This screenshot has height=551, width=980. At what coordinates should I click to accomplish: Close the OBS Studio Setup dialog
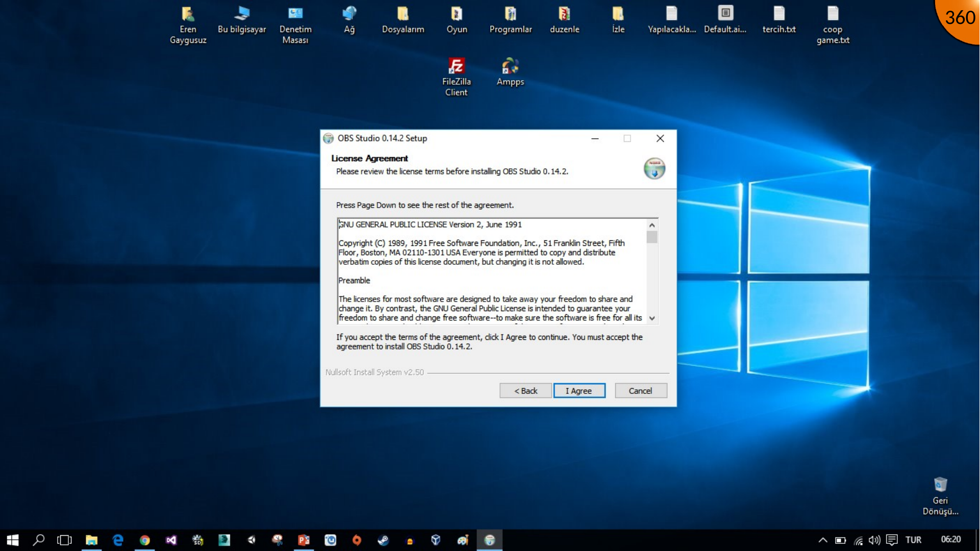660,138
